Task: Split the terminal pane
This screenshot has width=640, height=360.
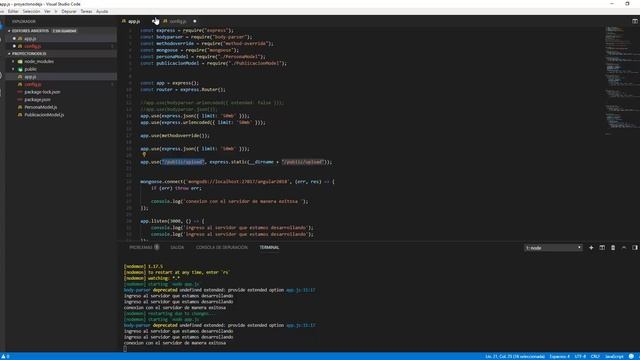Action: (602, 248)
